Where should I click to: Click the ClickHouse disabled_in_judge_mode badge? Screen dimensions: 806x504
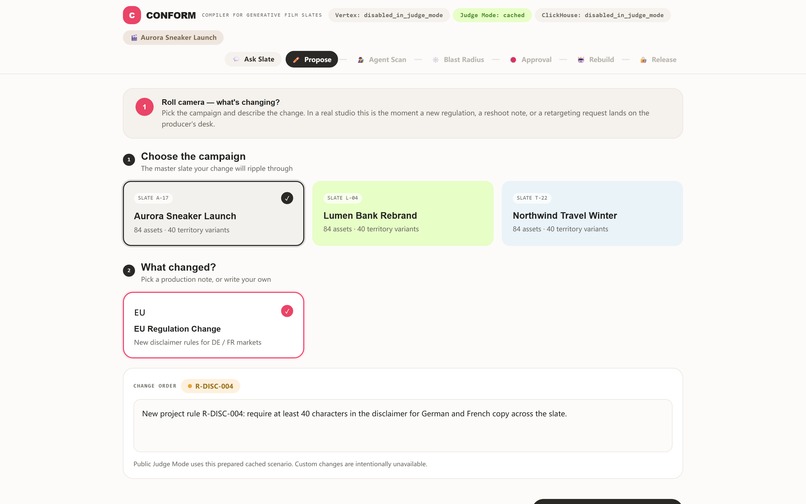point(602,15)
